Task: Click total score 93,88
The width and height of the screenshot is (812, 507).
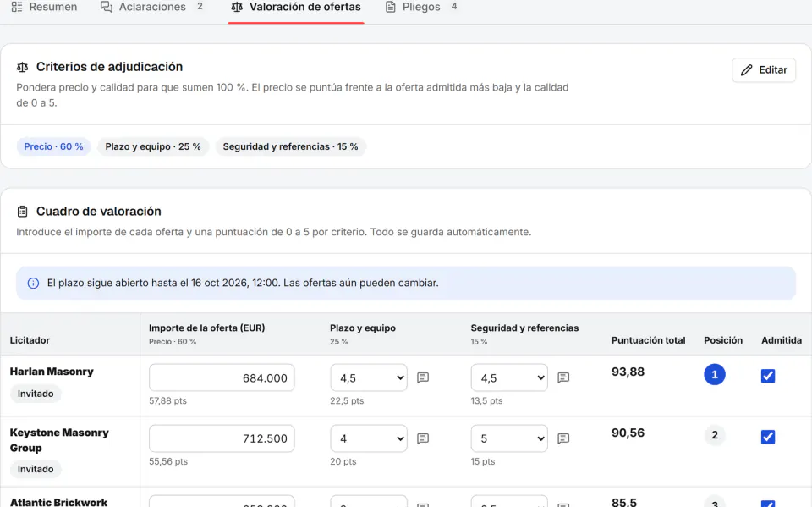Action: 628,372
